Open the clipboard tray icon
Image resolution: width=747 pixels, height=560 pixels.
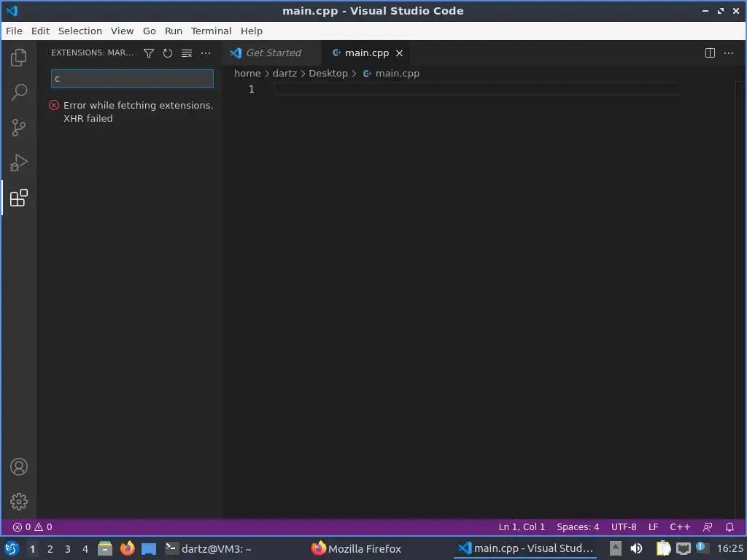(x=663, y=548)
